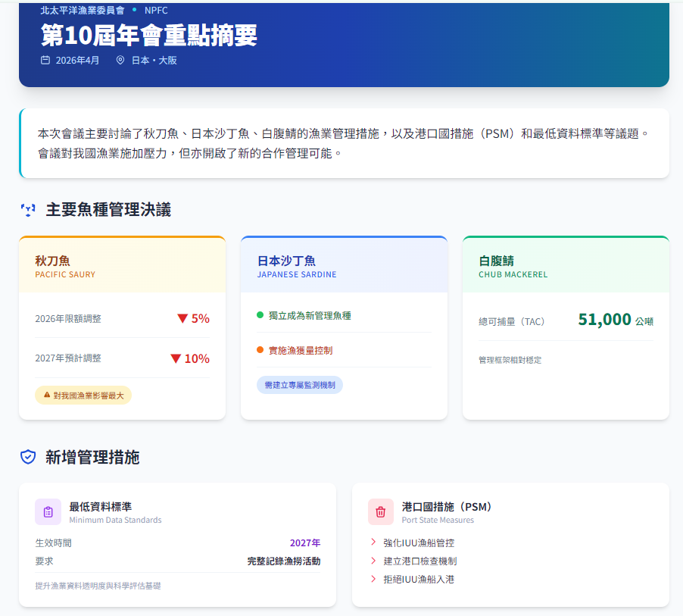Click the CHUB MACKEREL subtitle
This screenshot has height=616, width=683.
click(513, 274)
